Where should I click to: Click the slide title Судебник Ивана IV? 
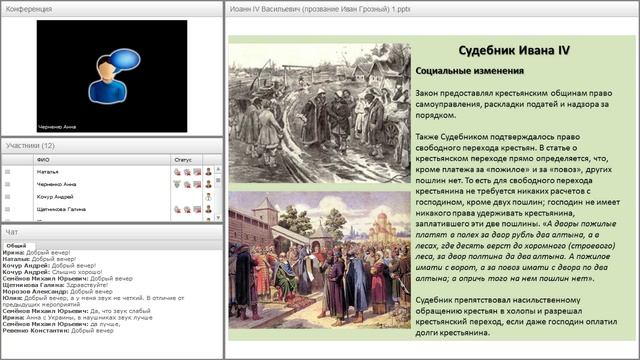(x=514, y=50)
